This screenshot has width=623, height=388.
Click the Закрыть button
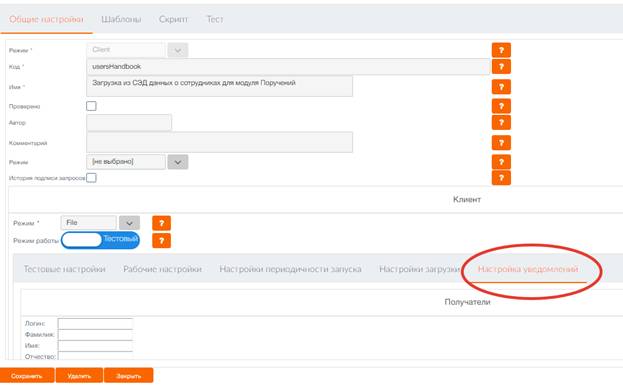pos(128,376)
